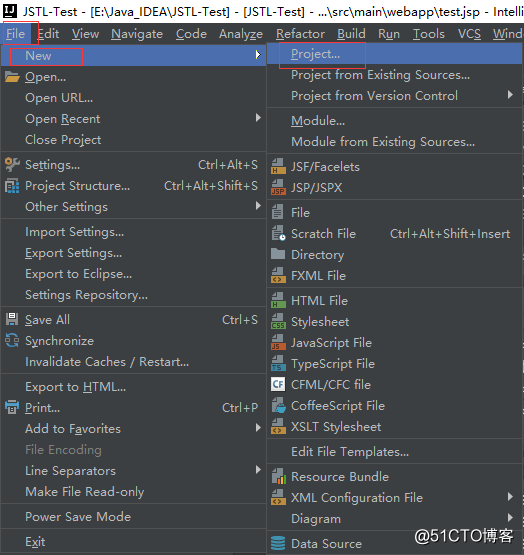
Task: Select Make File Read-only
Action: click(133, 492)
